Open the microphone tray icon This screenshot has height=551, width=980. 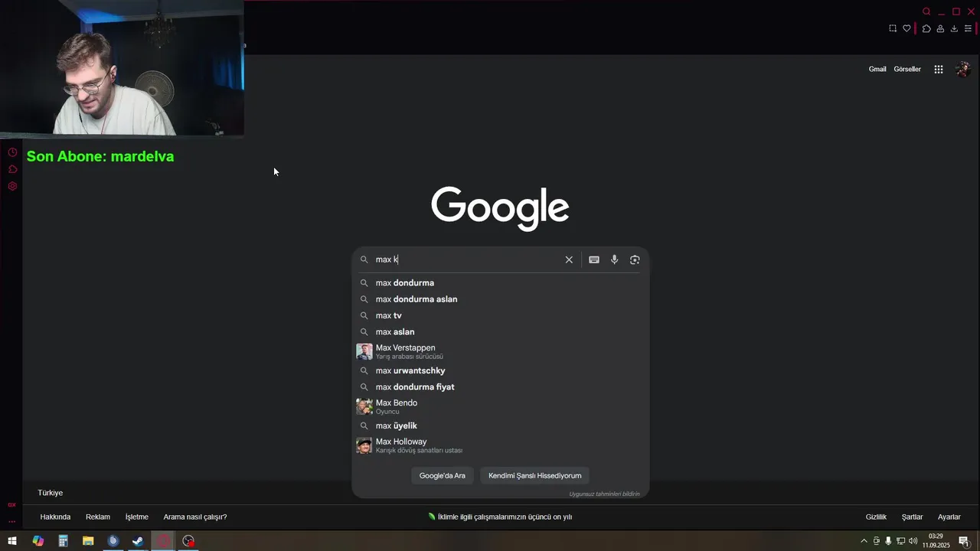pyautogui.click(x=888, y=541)
